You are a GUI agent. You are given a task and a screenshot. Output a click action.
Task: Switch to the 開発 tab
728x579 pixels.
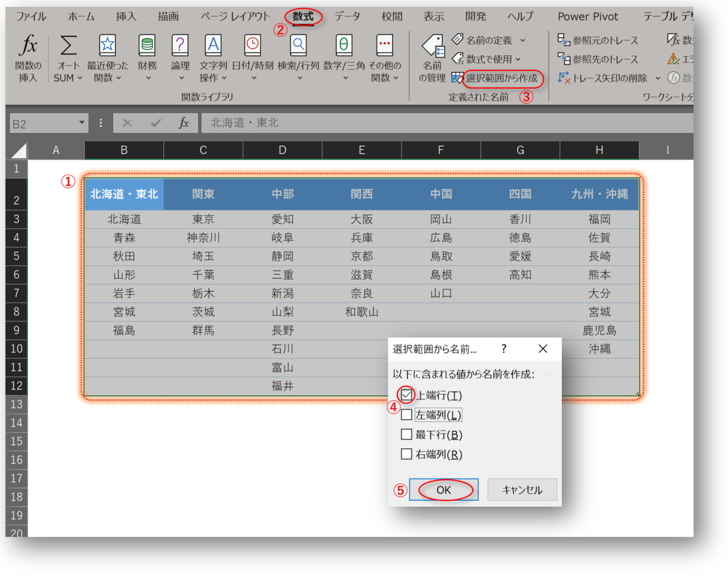tap(476, 16)
